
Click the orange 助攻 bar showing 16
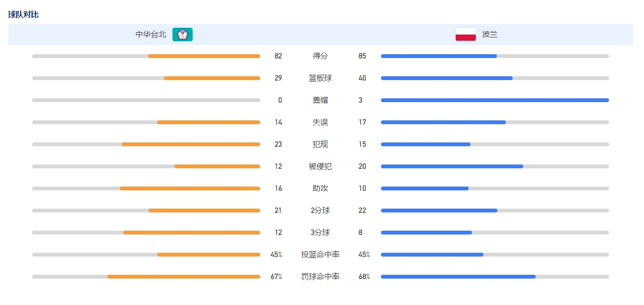click(190, 188)
